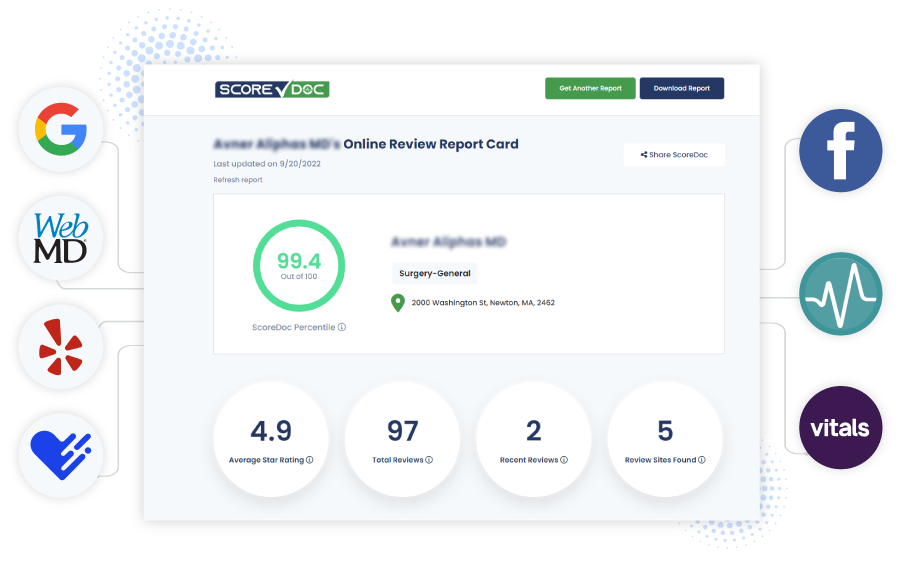900x586 pixels.
Task: Click the Refresh report link
Action: coord(238,180)
